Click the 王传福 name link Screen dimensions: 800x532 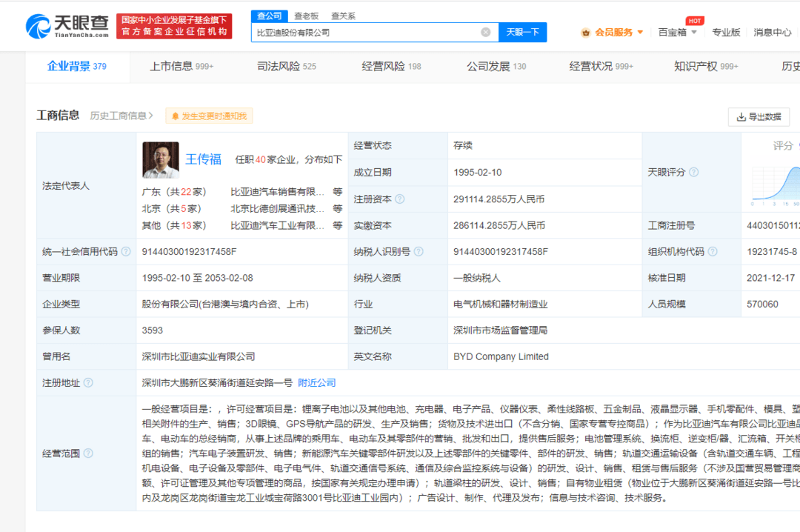[203, 159]
